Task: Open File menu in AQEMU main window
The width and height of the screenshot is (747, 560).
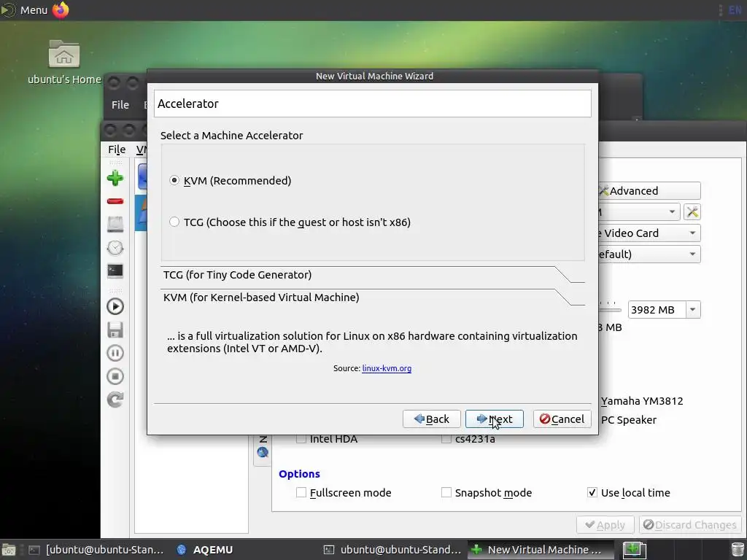Action: click(x=117, y=149)
